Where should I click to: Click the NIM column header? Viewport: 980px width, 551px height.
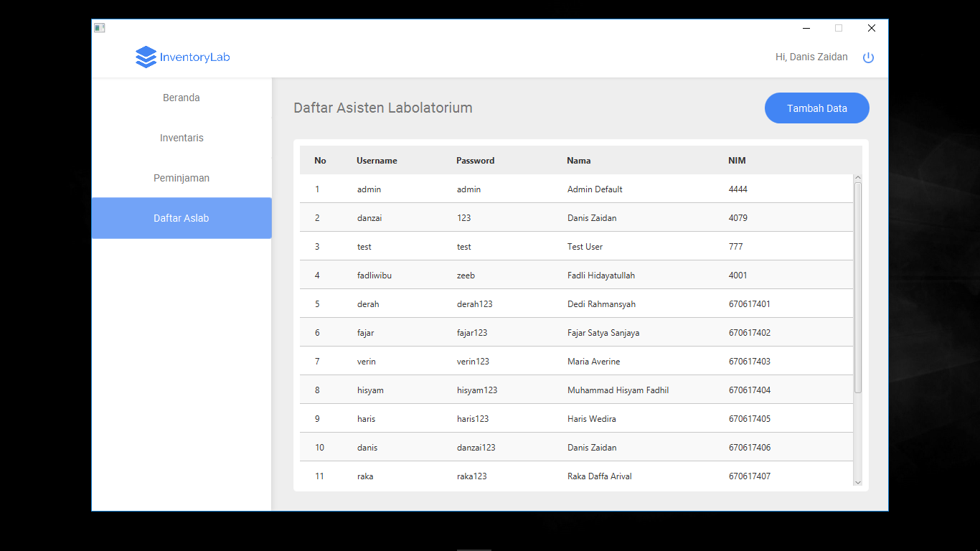(x=737, y=160)
